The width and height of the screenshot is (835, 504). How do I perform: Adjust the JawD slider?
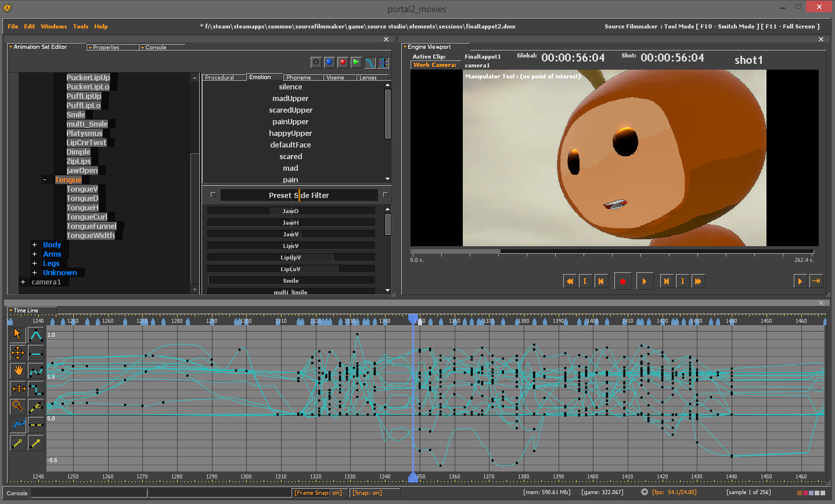coord(290,211)
